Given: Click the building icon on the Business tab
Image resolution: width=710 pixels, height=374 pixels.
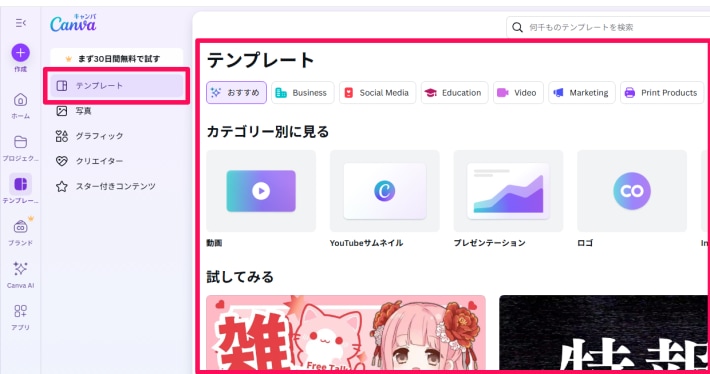Looking at the screenshot, I should tap(281, 92).
